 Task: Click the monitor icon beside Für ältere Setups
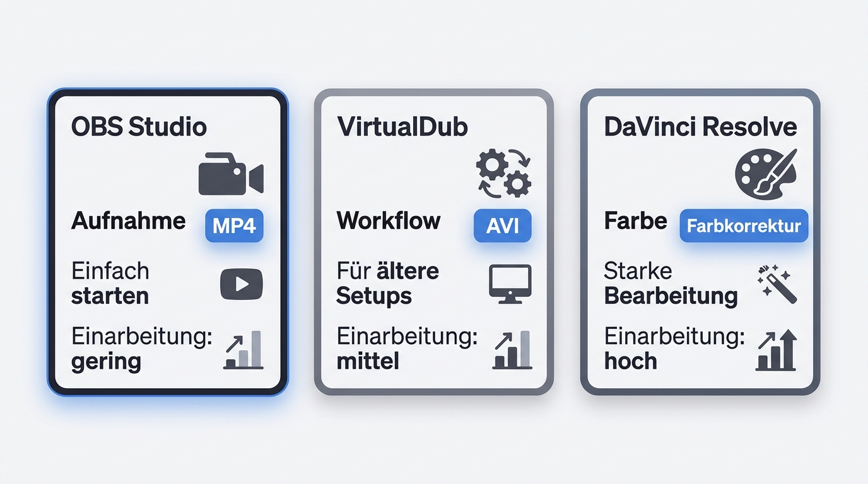[x=510, y=284]
